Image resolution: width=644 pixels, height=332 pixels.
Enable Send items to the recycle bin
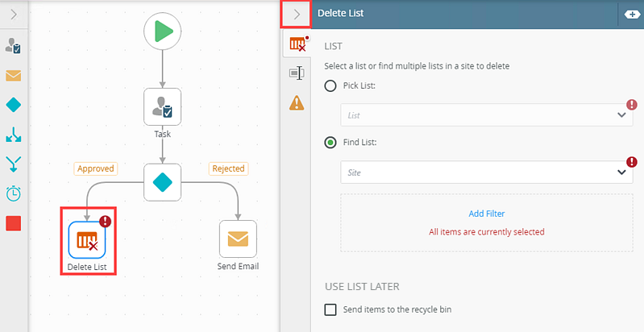330,309
